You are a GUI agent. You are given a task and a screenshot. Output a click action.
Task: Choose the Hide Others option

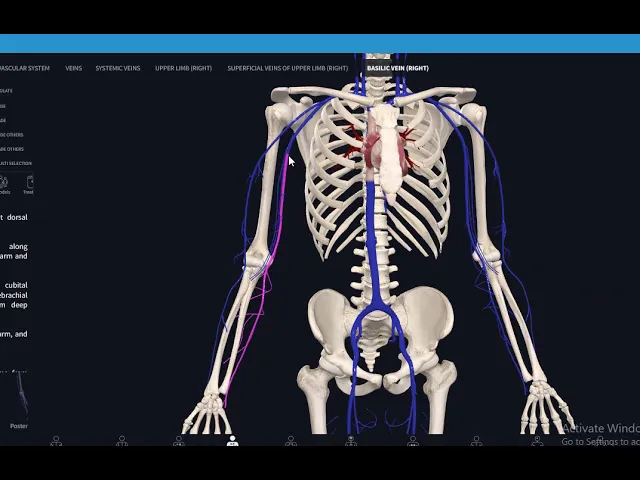11,135
